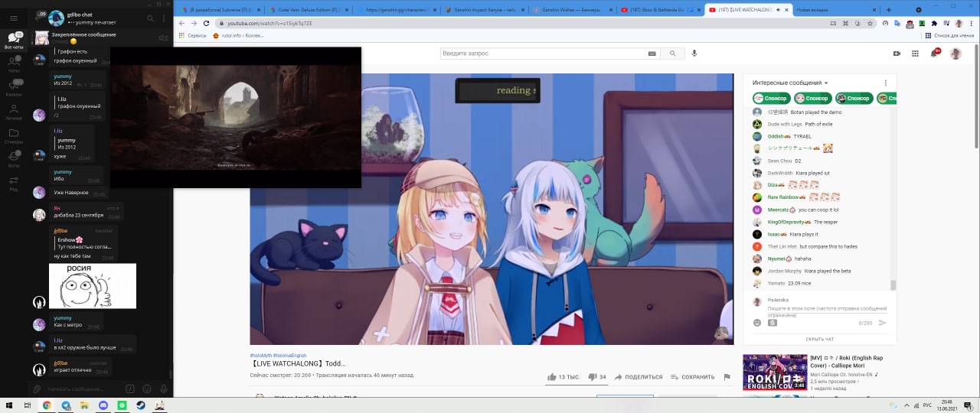Open Steam from the taskbar
Screen dimensions: 980x413
click(x=141, y=405)
